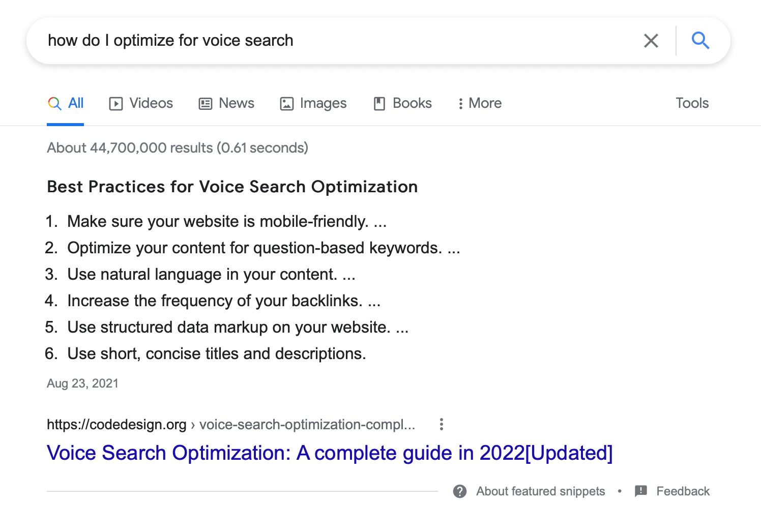Visit the codedesign.org breadcrumb link
The height and width of the screenshot is (532, 761).
tap(116, 424)
